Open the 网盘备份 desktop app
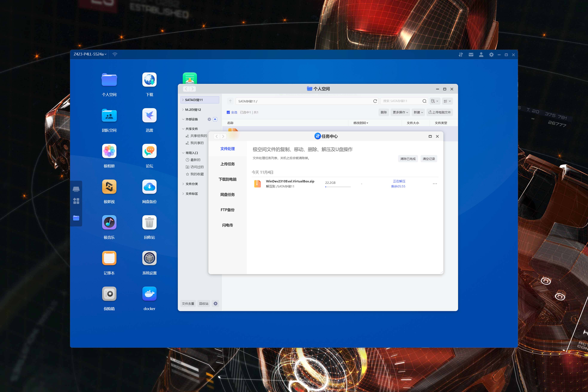Image resolution: width=588 pixels, height=392 pixels. pyautogui.click(x=149, y=187)
